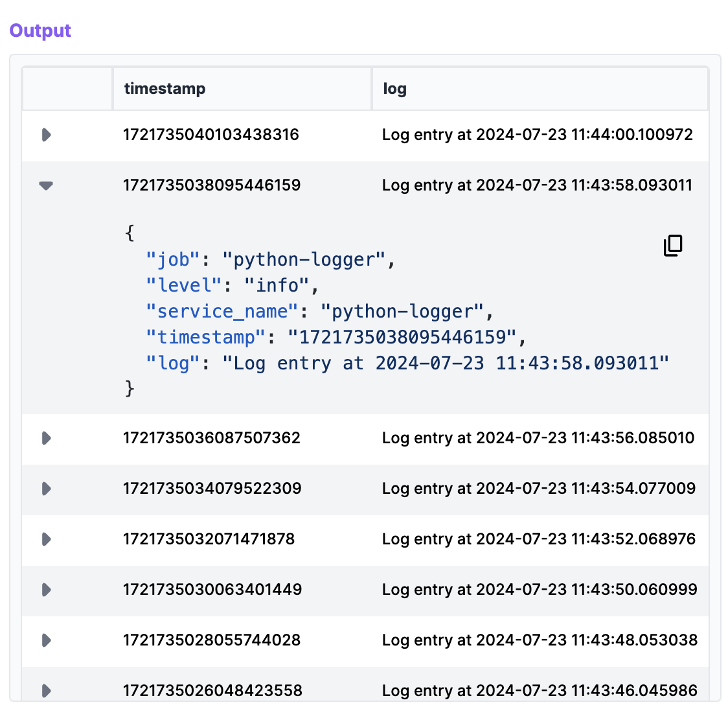Expand the row with timestamp 1721735032071471878
Screen dimensions: 728x709
click(x=46, y=539)
